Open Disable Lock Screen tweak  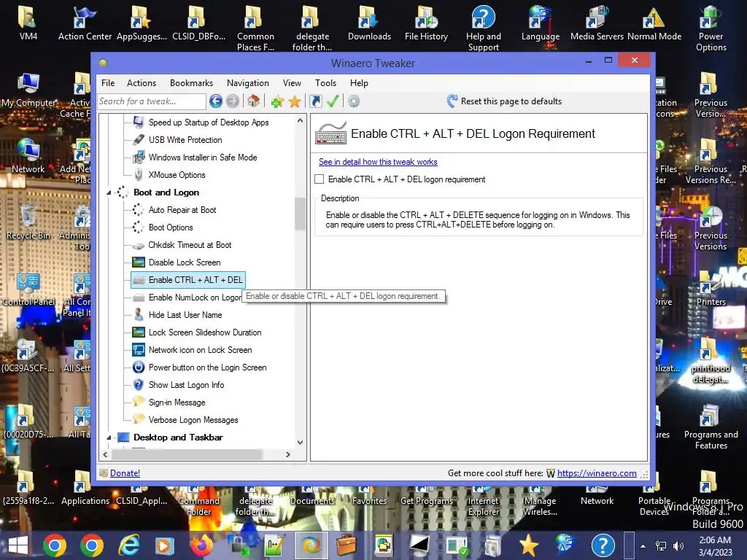coord(185,262)
